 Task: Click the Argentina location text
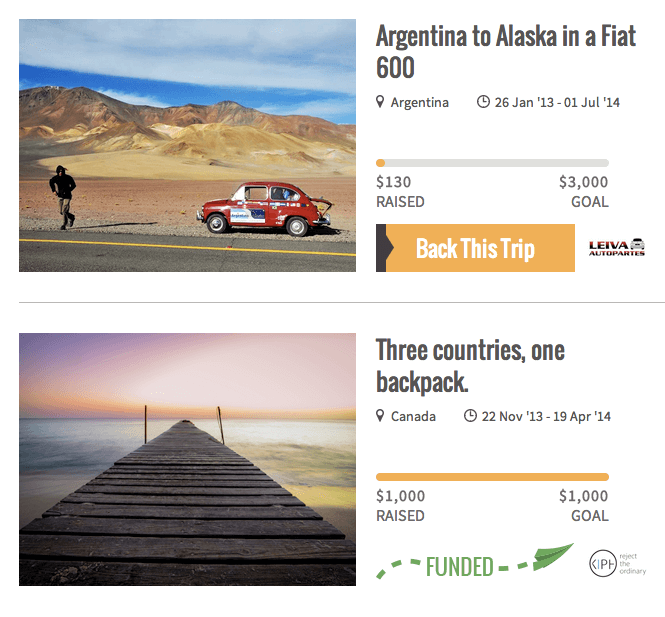(x=419, y=103)
